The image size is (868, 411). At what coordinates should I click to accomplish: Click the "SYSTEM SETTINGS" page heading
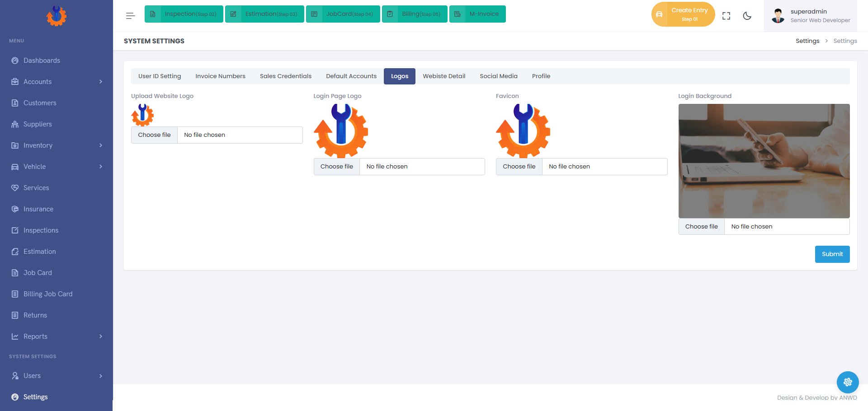coord(154,41)
